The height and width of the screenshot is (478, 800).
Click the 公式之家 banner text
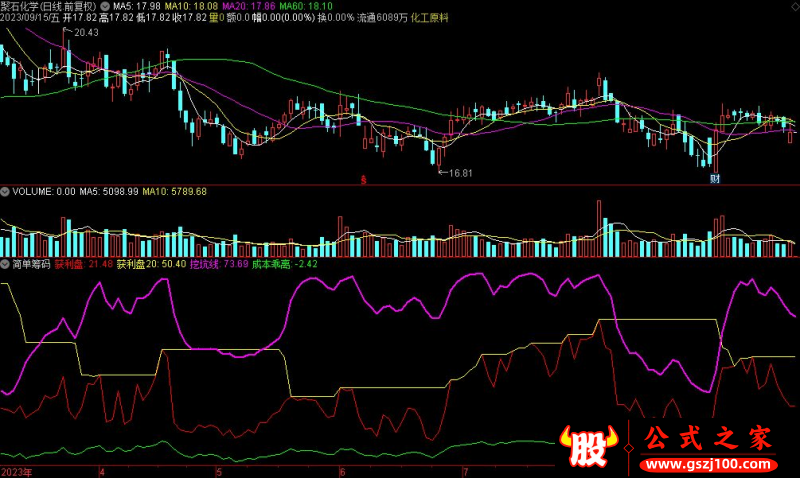click(708, 439)
